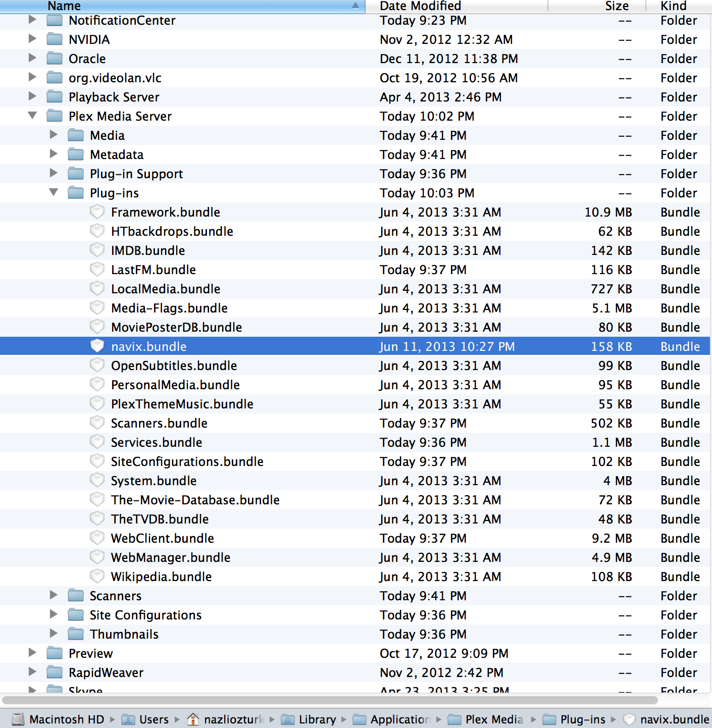This screenshot has width=712, height=728.
Task: Click the LastFM.bundle icon
Action: [x=97, y=270]
